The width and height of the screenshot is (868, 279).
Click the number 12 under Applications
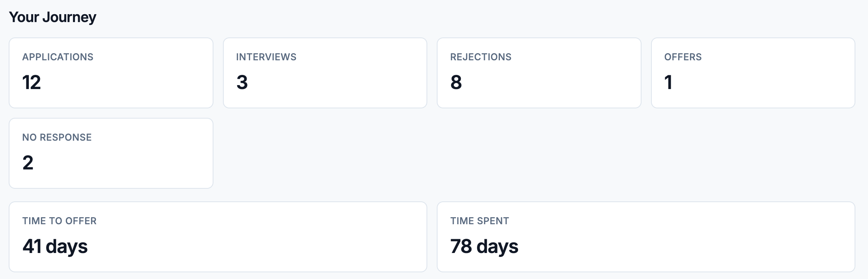pyautogui.click(x=32, y=82)
